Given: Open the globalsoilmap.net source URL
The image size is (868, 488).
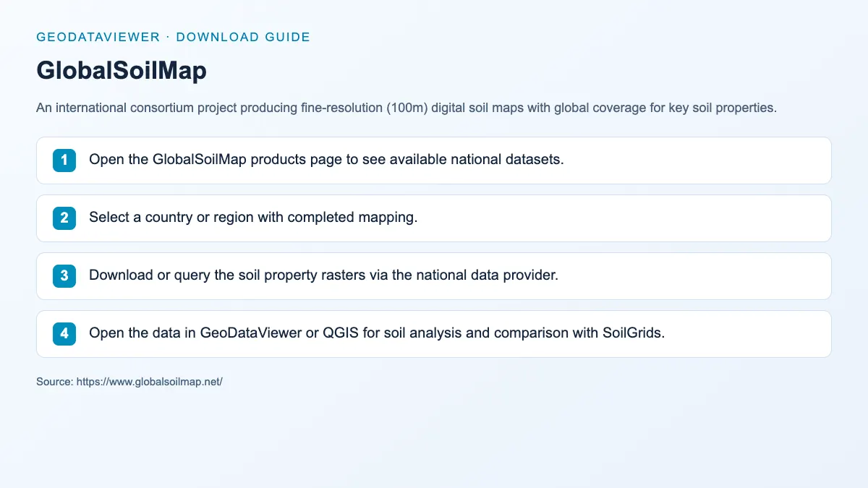Looking at the screenshot, I should (x=148, y=381).
